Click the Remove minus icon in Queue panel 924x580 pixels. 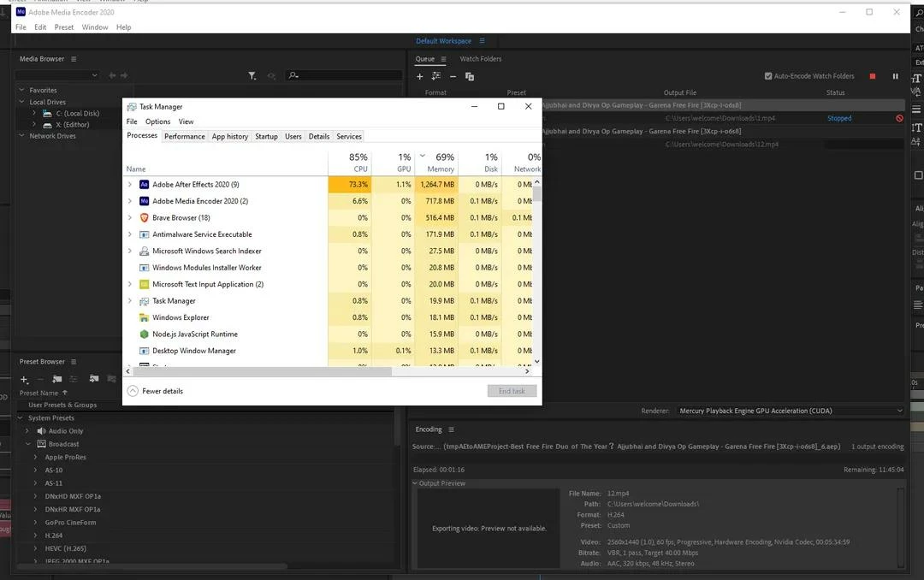[x=453, y=77]
